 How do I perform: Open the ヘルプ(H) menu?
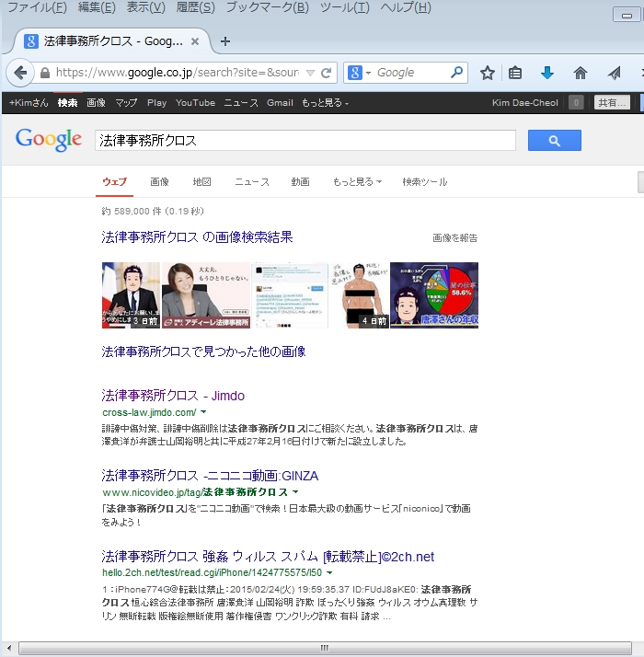(406, 7)
